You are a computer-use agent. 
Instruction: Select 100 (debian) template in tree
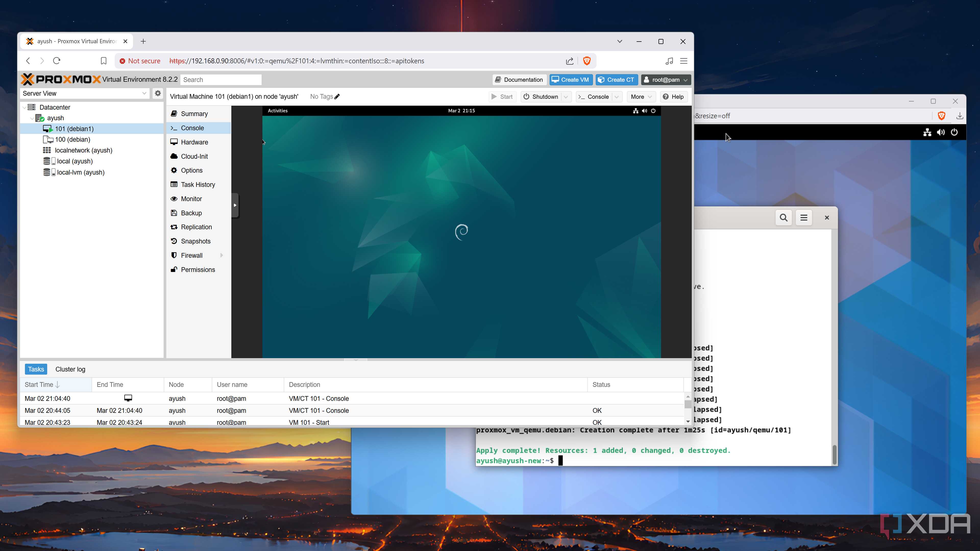[x=72, y=140]
